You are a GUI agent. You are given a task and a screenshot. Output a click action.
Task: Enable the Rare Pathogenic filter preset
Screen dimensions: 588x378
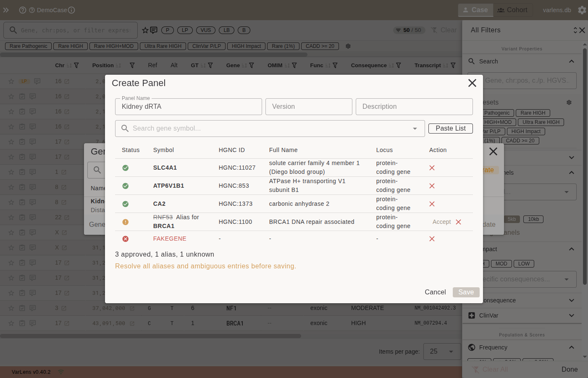[28, 46]
